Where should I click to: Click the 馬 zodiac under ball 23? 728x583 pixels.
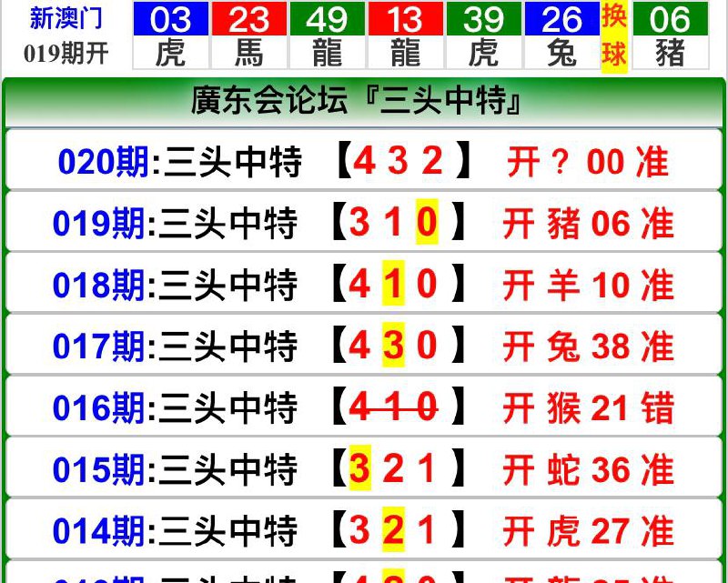tap(248, 53)
